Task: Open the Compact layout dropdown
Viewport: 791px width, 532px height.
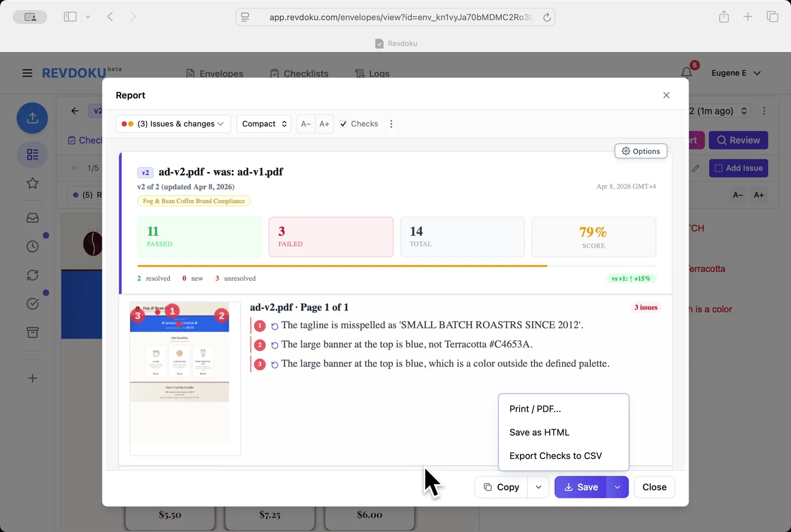Action: [264, 124]
